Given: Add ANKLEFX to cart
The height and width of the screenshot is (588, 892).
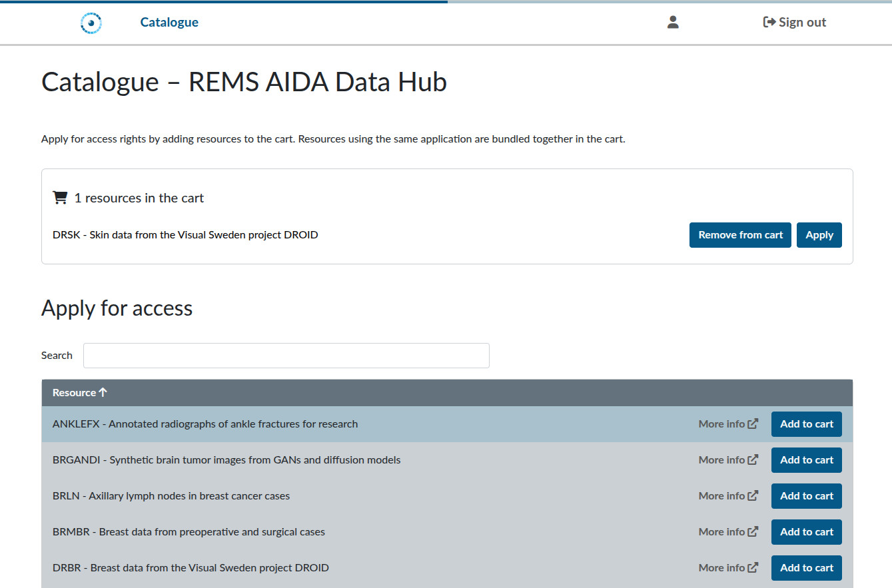Looking at the screenshot, I should point(806,424).
